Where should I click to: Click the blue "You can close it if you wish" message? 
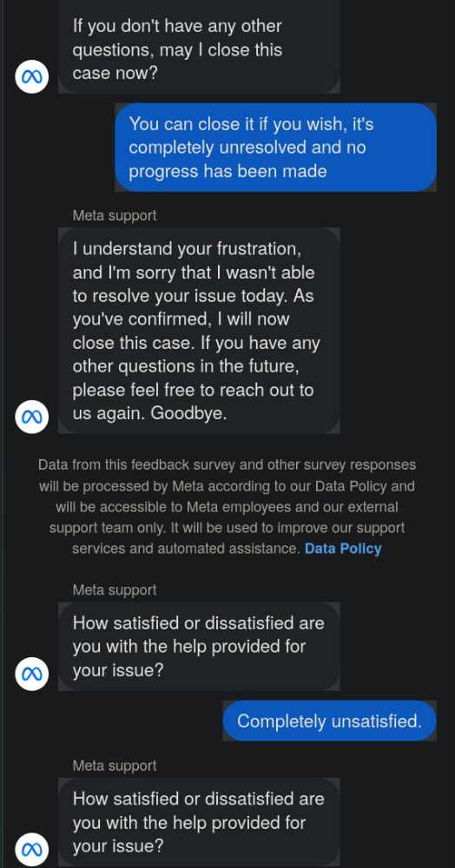click(275, 148)
